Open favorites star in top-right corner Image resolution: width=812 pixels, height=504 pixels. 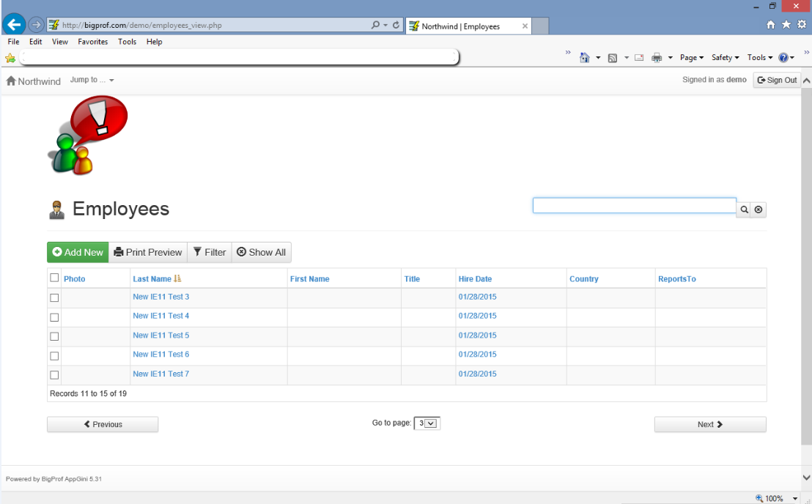click(786, 24)
